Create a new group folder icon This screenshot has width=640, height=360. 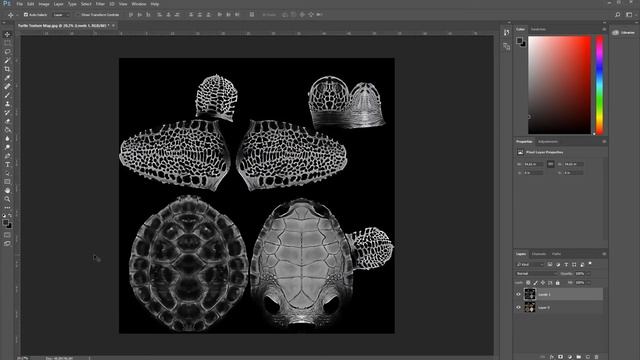tap(579, 357)
